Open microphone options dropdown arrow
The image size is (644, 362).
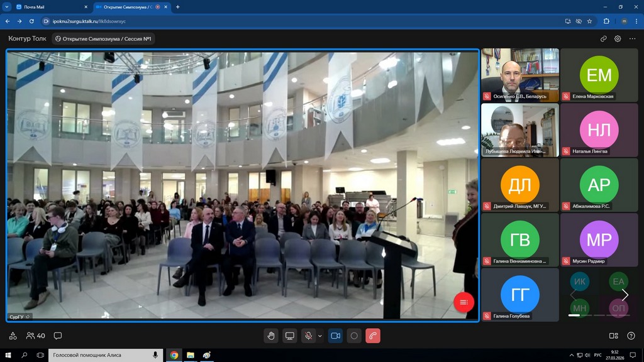(x=320, y=336)
